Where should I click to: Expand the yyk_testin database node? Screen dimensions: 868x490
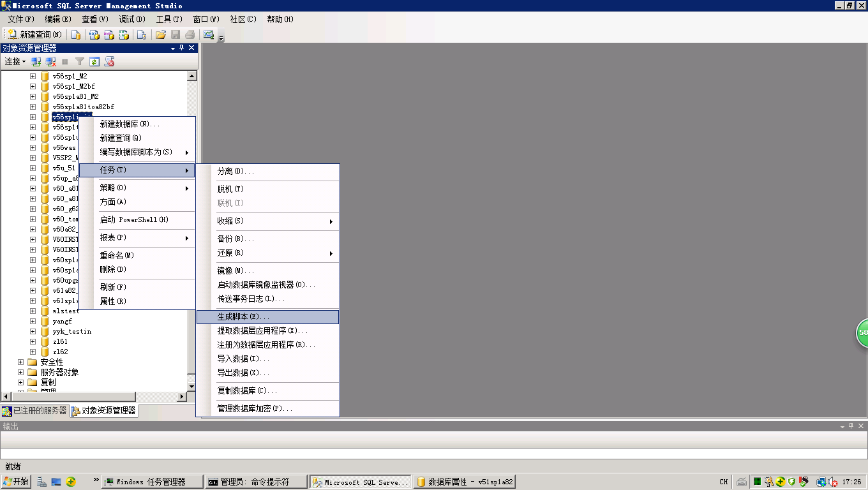pos(33,331)
